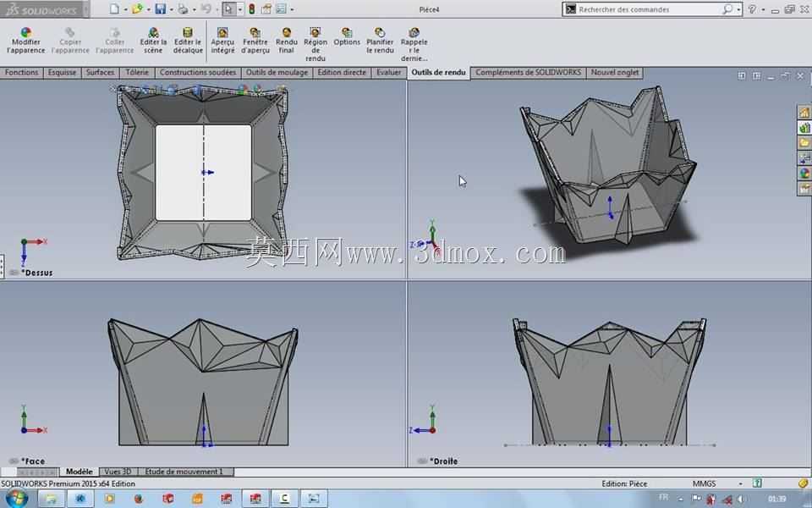The image size is (812, 508).
Task: Switch to the Fonctions tab
Action: (21, 73)
